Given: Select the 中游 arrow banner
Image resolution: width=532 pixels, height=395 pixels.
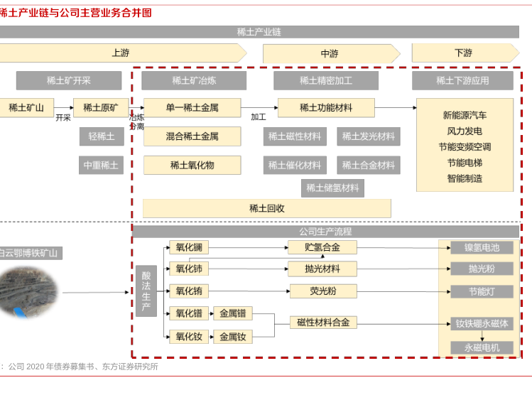Looking at the screenshot, I should pyautogui.click(x=330, y=53).
